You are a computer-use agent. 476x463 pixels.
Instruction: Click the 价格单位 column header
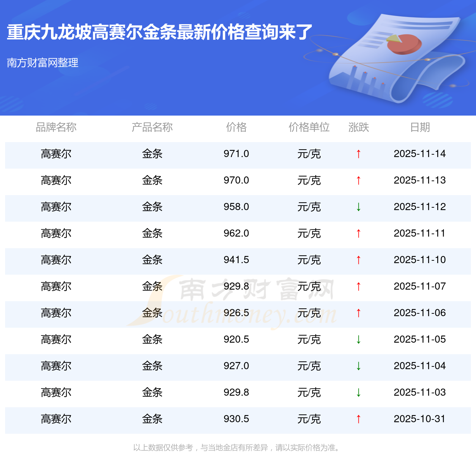click(x=309, y=127)
